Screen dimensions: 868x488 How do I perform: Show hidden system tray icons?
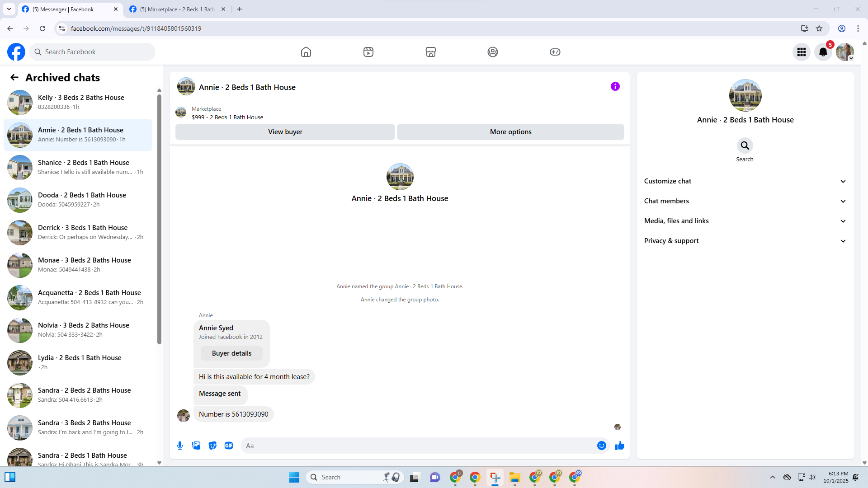pyautogui.click(x=773, y=478)
